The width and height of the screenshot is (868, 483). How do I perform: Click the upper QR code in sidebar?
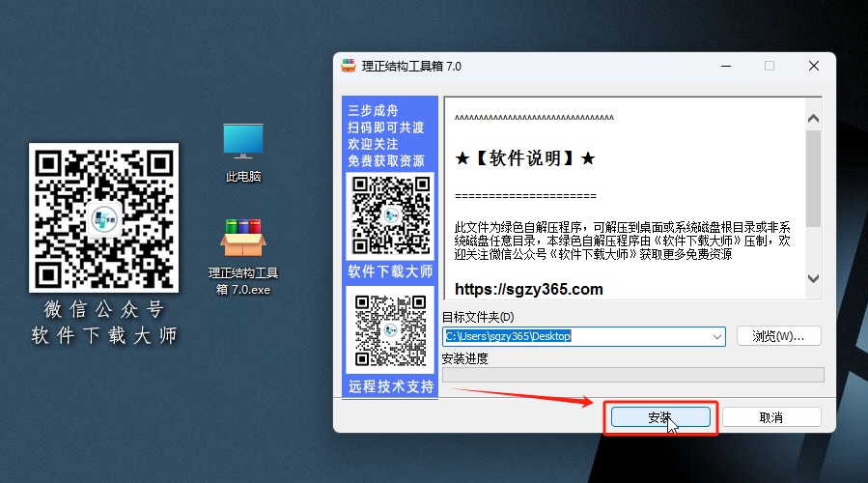[391, 215]
